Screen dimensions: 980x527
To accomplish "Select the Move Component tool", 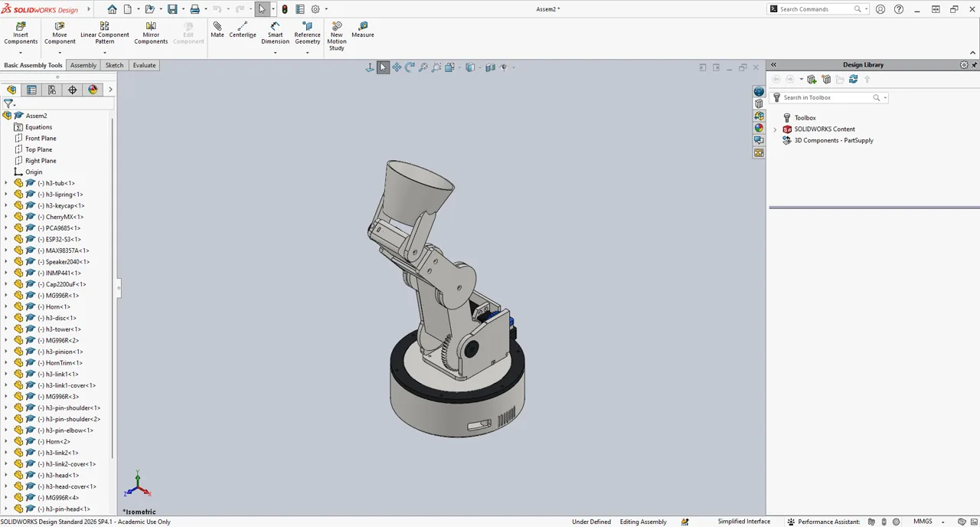I will click(60, 34).
